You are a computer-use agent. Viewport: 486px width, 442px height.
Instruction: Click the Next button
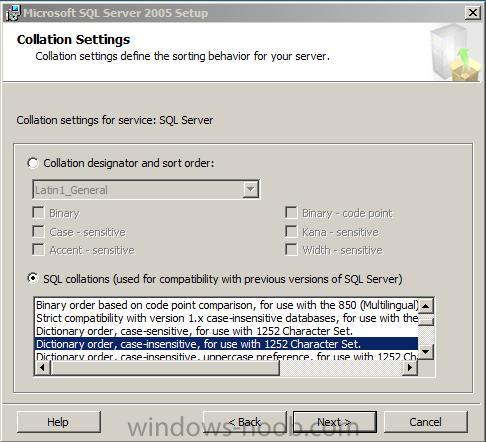[x=335, y=422]
